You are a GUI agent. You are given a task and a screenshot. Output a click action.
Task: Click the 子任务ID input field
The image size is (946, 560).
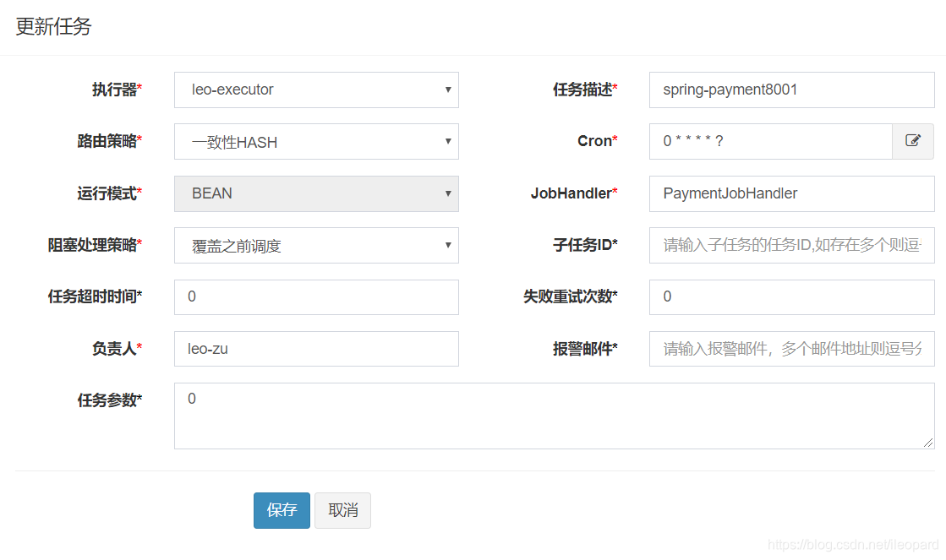click(791, 245)
